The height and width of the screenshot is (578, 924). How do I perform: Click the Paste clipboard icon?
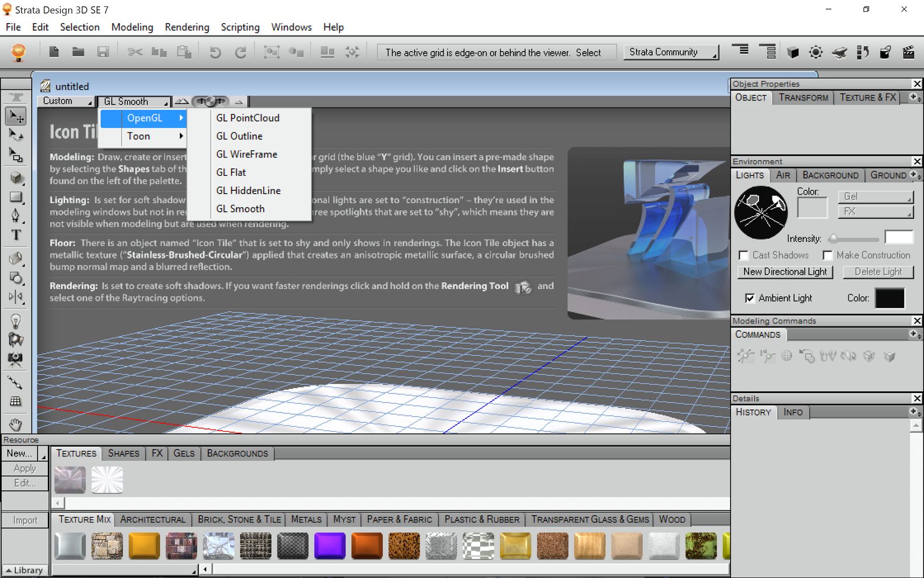(184, 52)
